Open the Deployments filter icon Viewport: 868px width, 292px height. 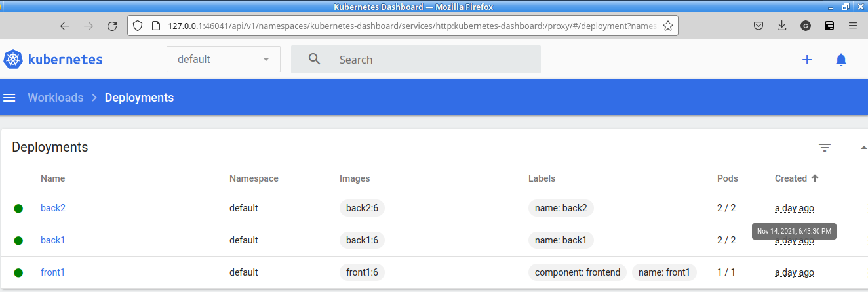pyautogui.click(x=825, y=148)
